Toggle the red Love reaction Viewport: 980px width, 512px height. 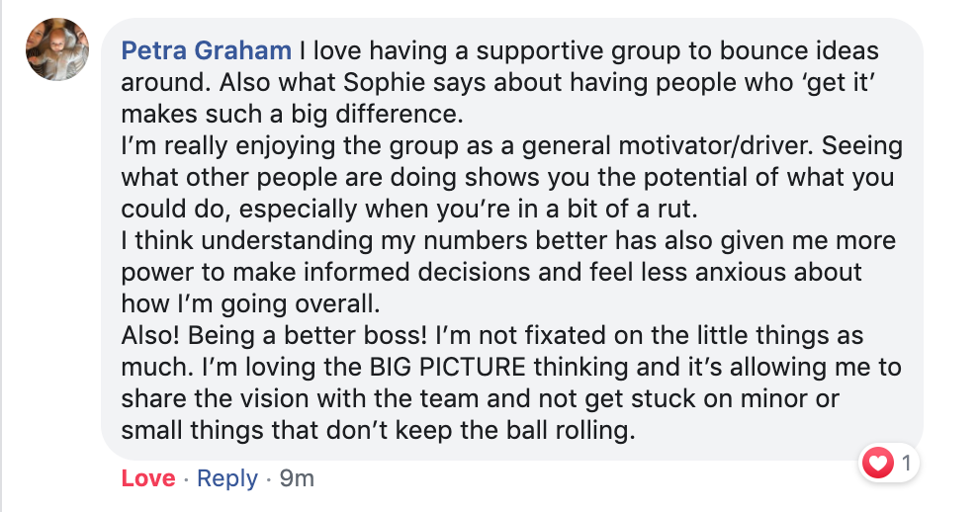148,478
